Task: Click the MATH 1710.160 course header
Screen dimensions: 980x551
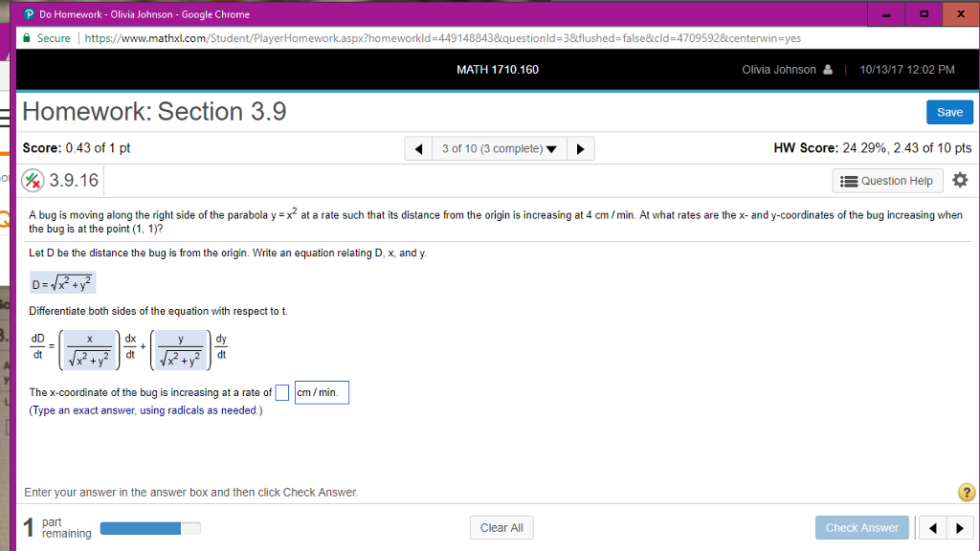Action: coord(498,69)
